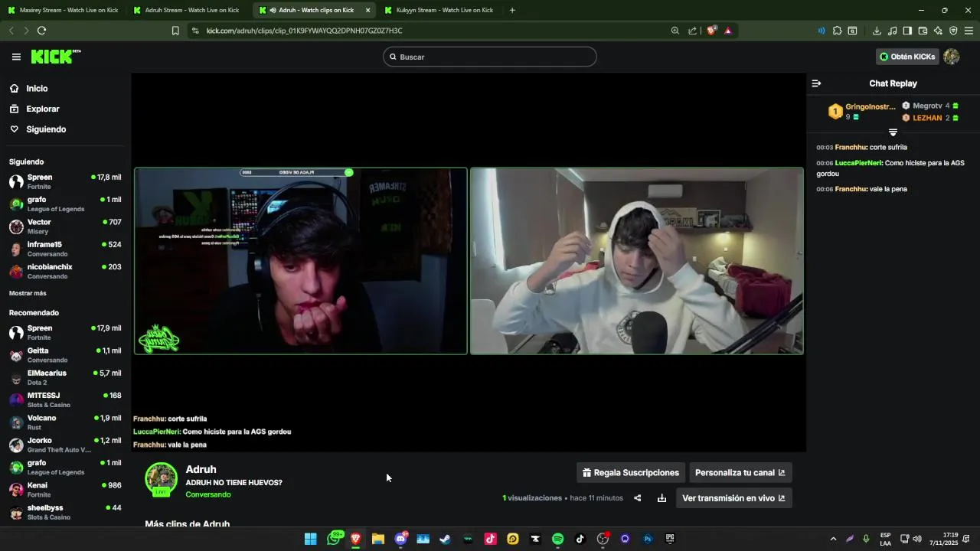Click the Windows Start button

coord(310,539)
